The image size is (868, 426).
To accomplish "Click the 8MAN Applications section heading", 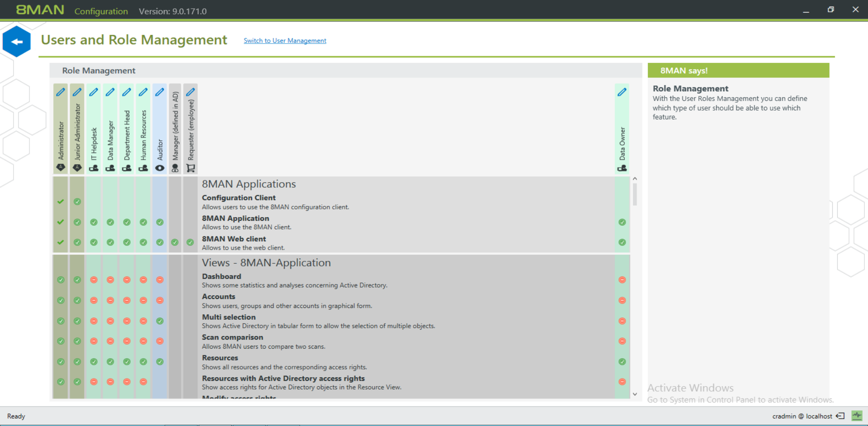I will 249,184.
